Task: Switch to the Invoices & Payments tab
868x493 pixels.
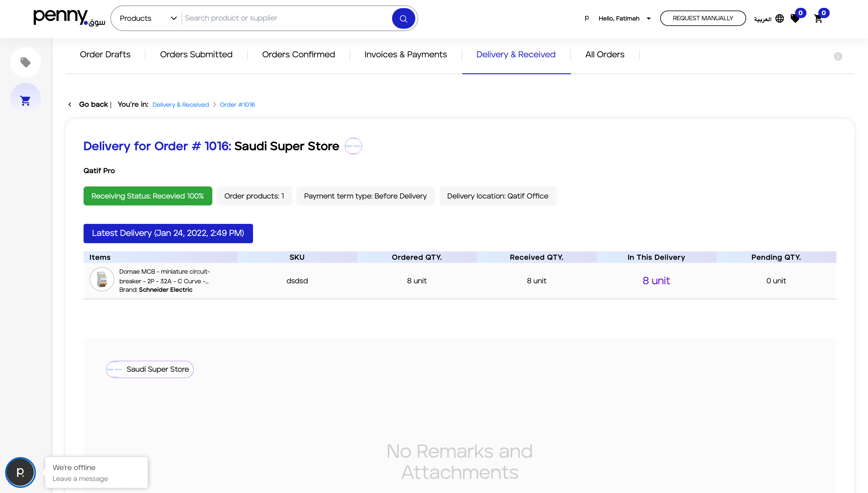Action: [x=405, y=55]
